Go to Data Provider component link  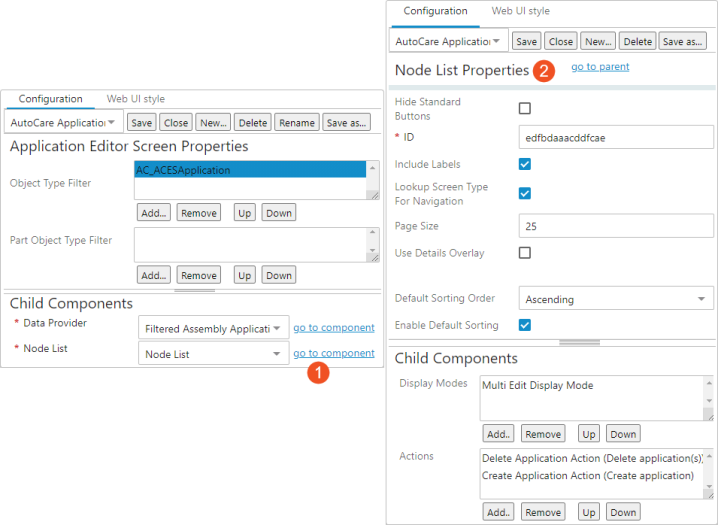pyautogui.click(x=334, y=328)
